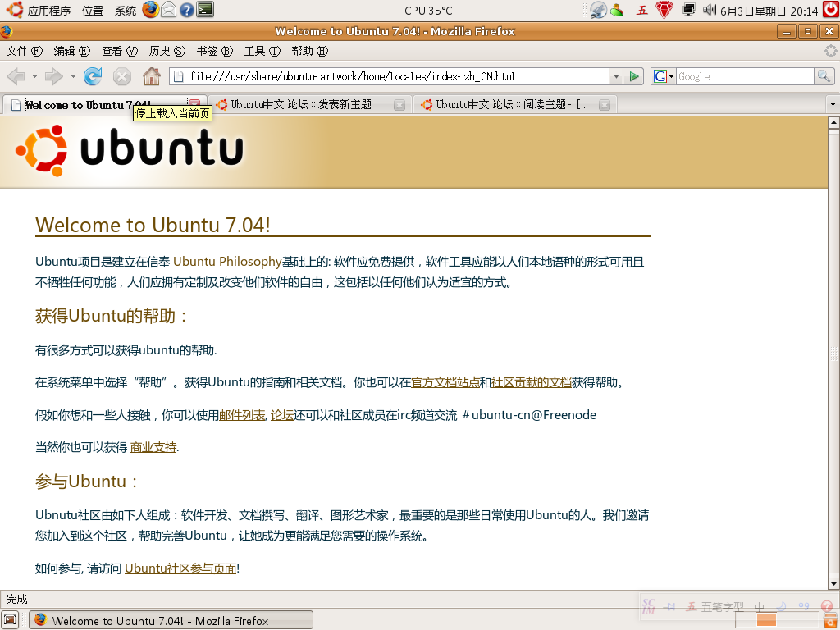This screenshot has height=630, width=840.
Task: Click the SCIM help question-mark icon
Action: (827, 606)
